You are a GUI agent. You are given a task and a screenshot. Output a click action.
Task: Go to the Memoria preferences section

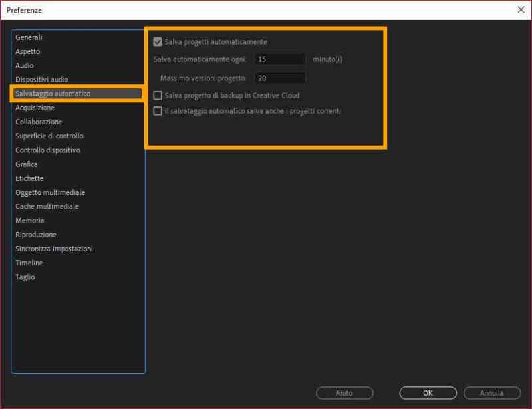[29, 220]
